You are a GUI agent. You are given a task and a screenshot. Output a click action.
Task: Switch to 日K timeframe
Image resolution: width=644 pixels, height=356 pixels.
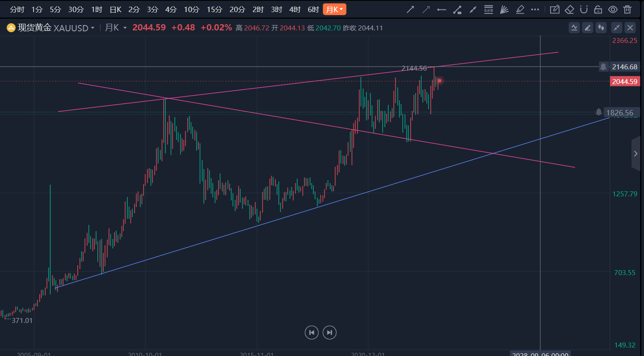(x=115, y=9)
